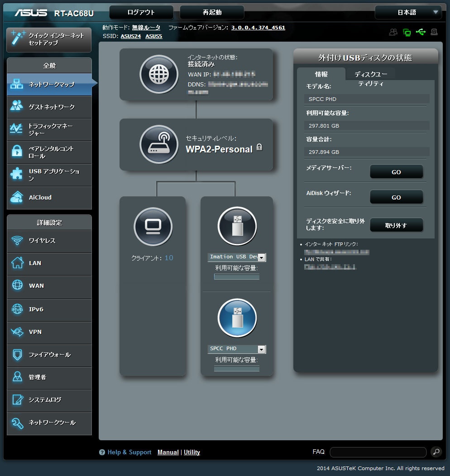Click the FAQ search magnifier icon

(436, 452)
